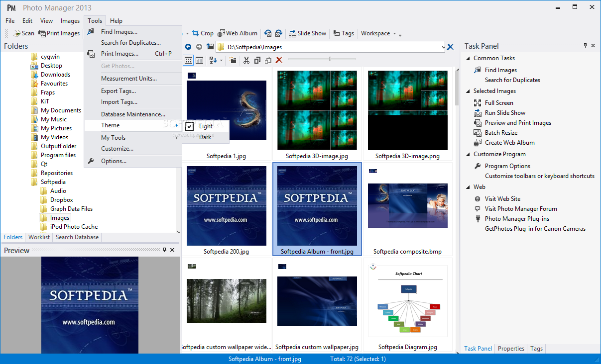Collapse the Common Tasks section
The image size is (601, 364).
(x=468, y=58)
